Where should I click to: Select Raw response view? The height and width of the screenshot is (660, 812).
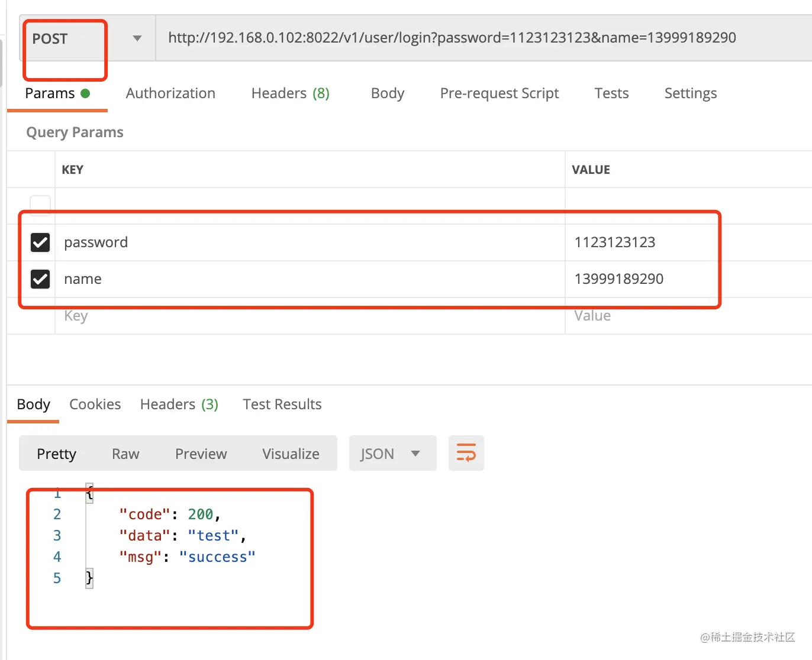(x=125, y=454)
